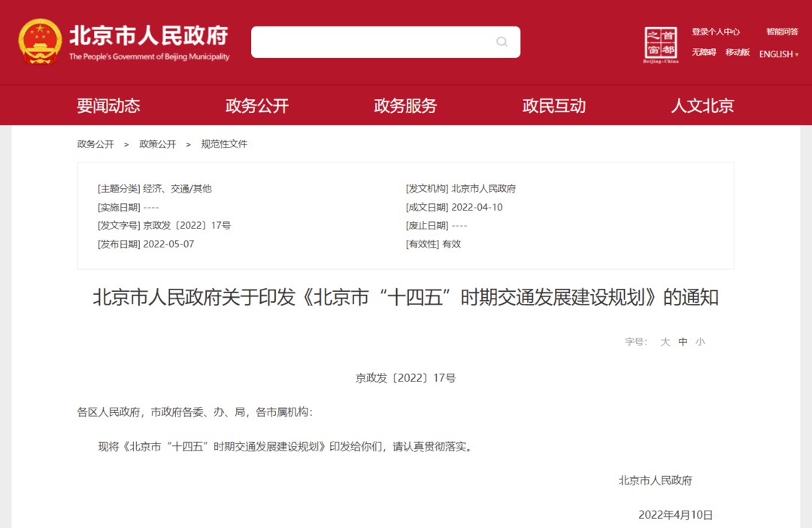The width and height of the screenshot is (812, 528).
Task: Open the 政务服务 menu
Action: [x=405, y=106]
